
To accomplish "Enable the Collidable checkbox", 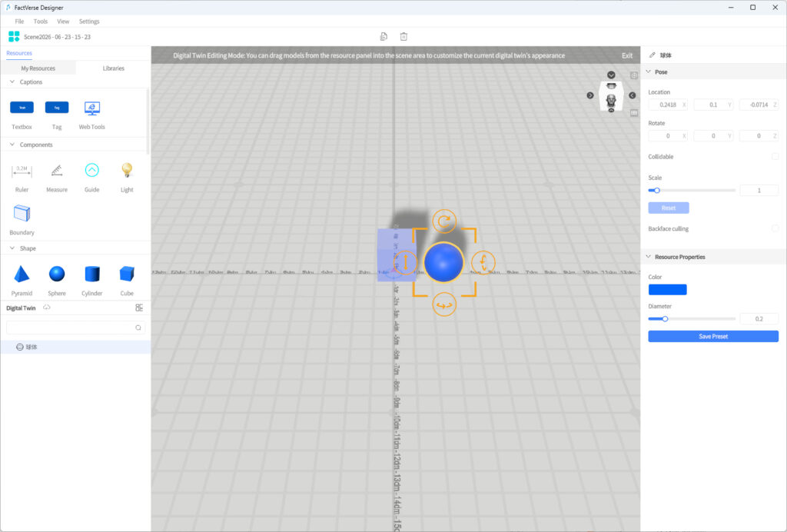I will pos(775,157).
